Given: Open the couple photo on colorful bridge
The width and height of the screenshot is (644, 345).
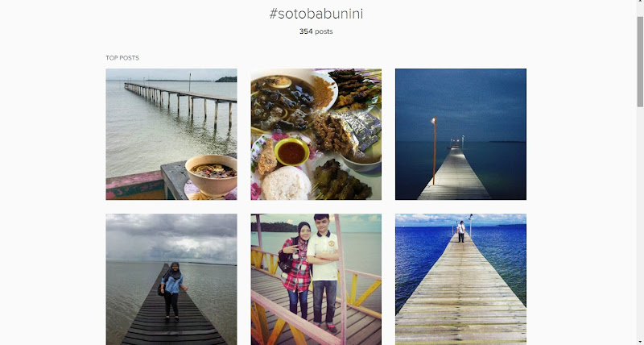Looking at the screenshot, I should 316,279.
